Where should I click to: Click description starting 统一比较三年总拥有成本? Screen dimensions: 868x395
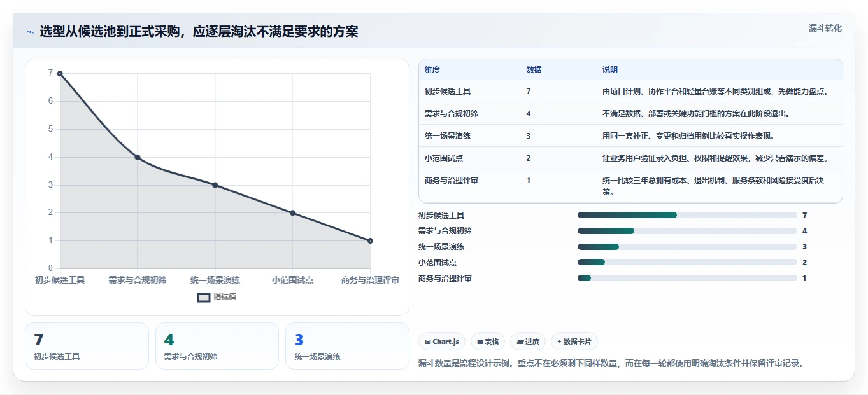pos(714,186)
